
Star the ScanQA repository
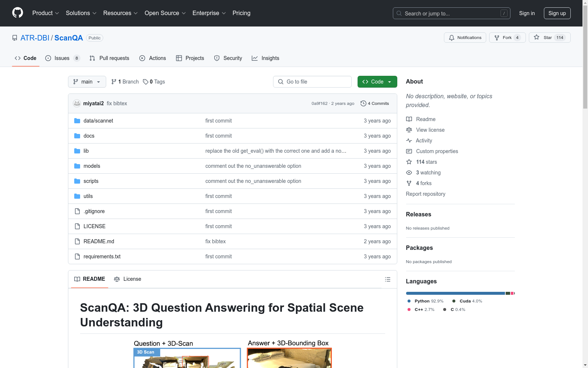549,38
